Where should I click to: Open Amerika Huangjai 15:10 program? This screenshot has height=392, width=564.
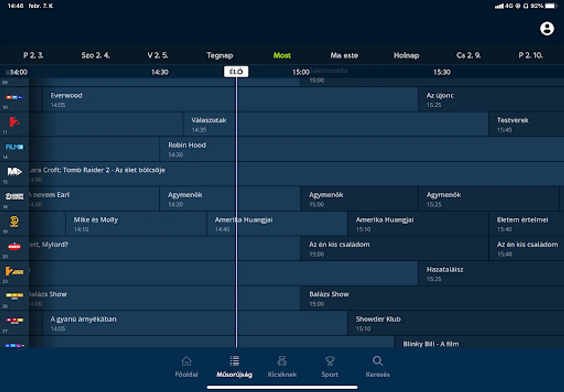tap(418, 223)
